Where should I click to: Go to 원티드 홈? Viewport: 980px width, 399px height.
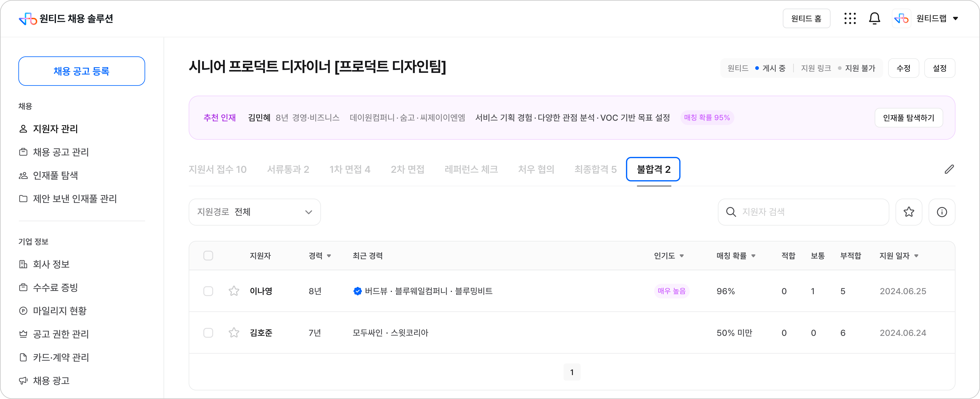coord(806,18)
